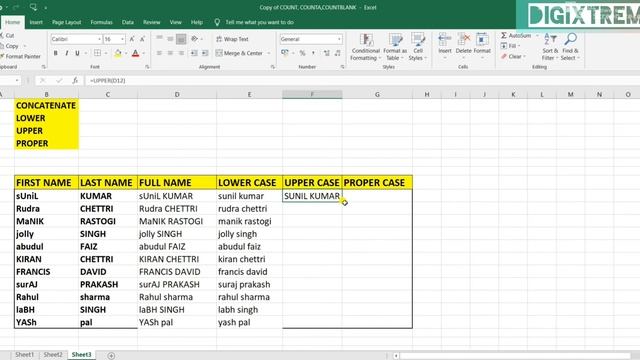The image size is (640, 360).
Task: Select cell containing rahul sharma
Action: click(x=249, y=297)
